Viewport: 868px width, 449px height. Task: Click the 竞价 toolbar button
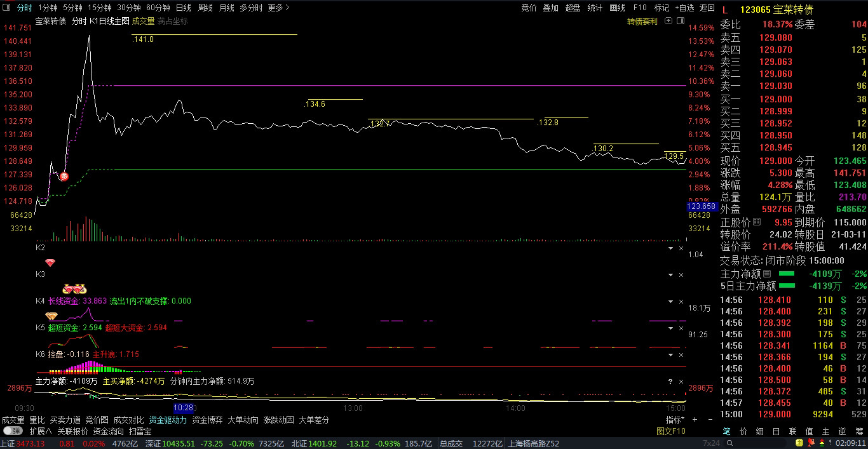pyautogui.click(x=529, y=8)
